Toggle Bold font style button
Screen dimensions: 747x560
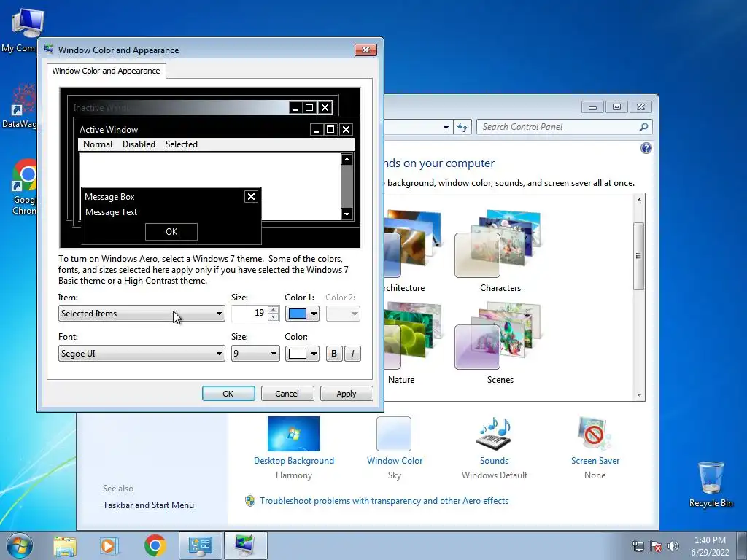click(334, 354)
